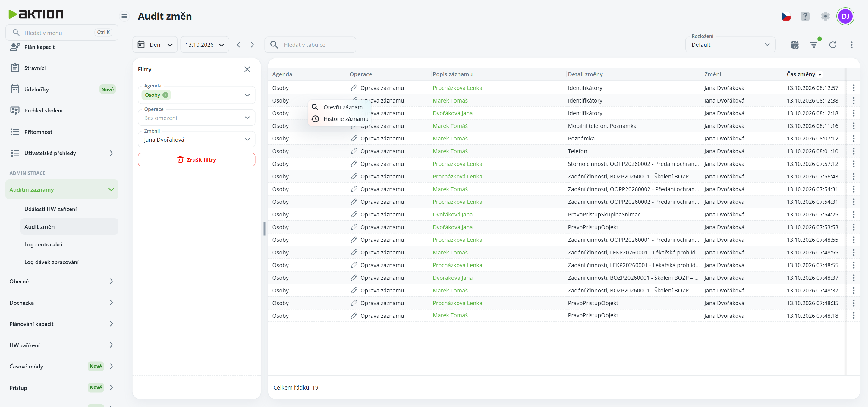This screenshot has width=868, height=407.
Task: Open row actions for 07:48:18 entry
Action: [853, 316]
